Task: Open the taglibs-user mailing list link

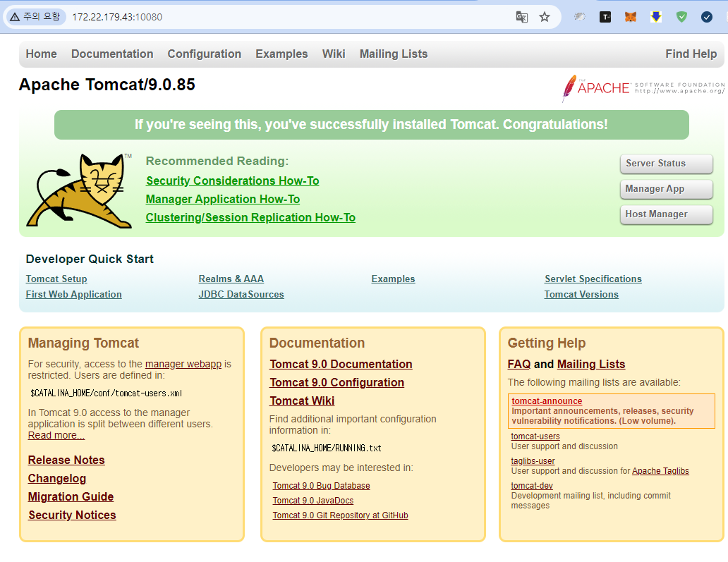Action: coord(533,461)
